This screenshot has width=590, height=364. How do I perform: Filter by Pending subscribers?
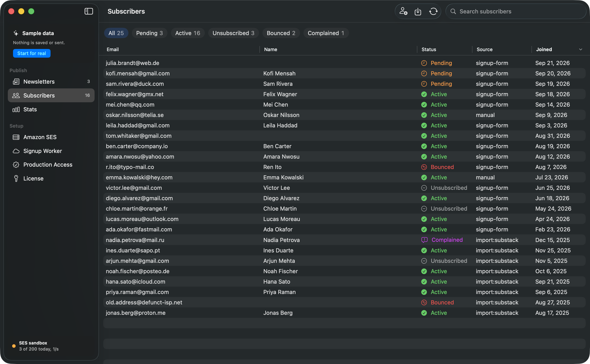[x=149, y=33]
